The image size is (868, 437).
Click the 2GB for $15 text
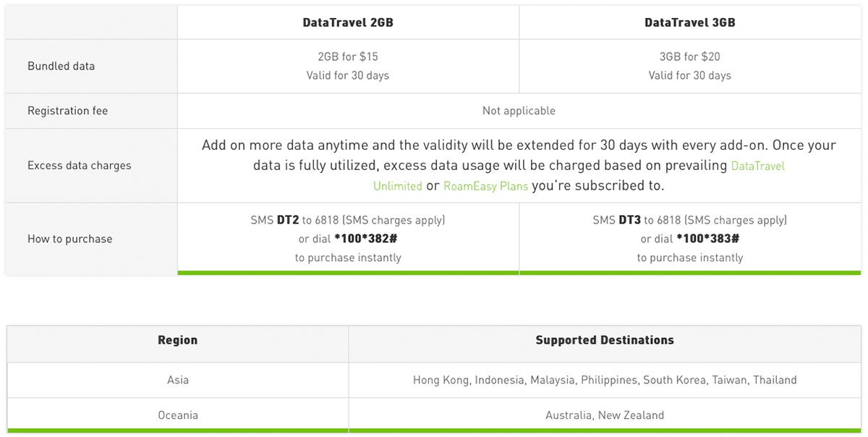pyautogui.click(x=348, y=56)
